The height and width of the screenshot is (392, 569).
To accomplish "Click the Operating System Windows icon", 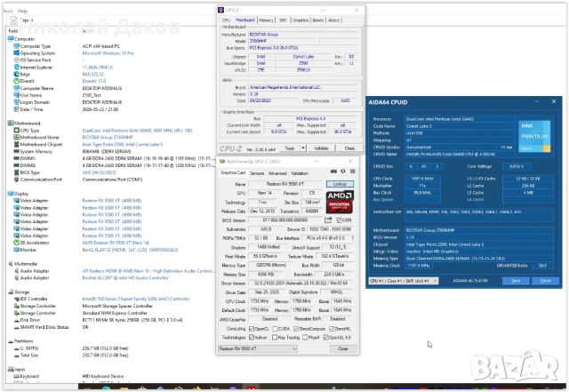I will [x=16, y=53].
